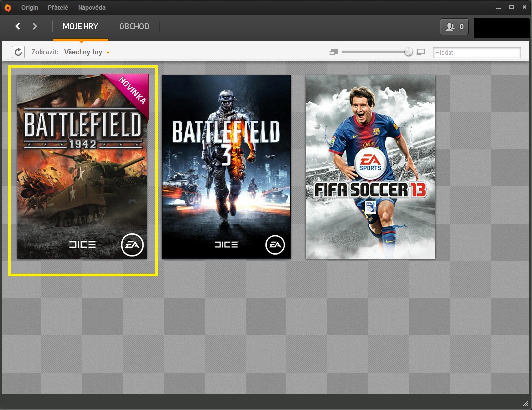The width and height of the screenshot is (532, 410).
Task: Close the Origin window
Action: [524, 7]
